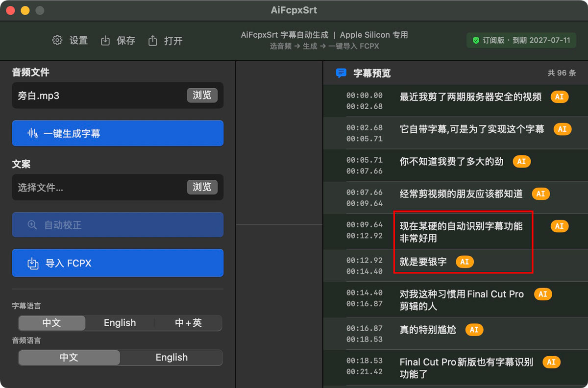
Task: Select subtitle text 你不知道我费了多大的劲
Action: 451,162
